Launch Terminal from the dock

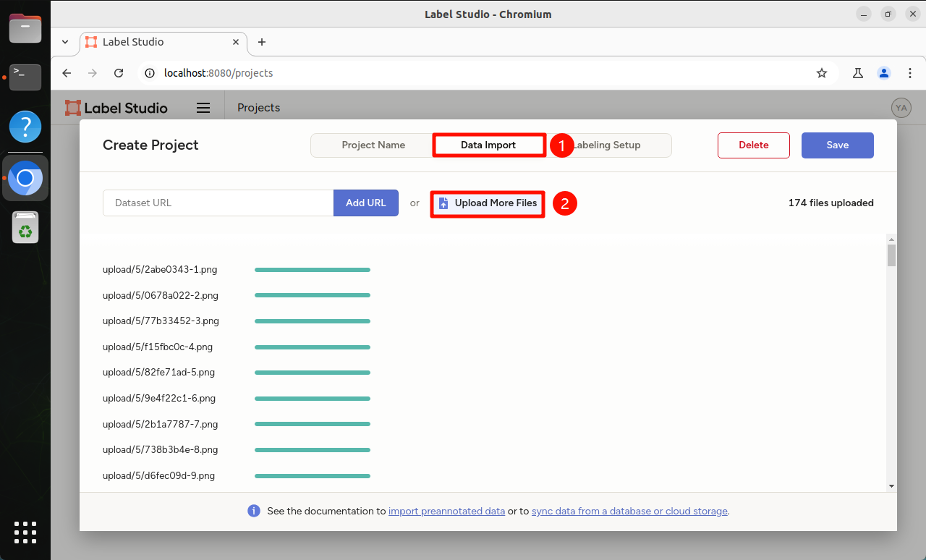[x=25, y=77]
